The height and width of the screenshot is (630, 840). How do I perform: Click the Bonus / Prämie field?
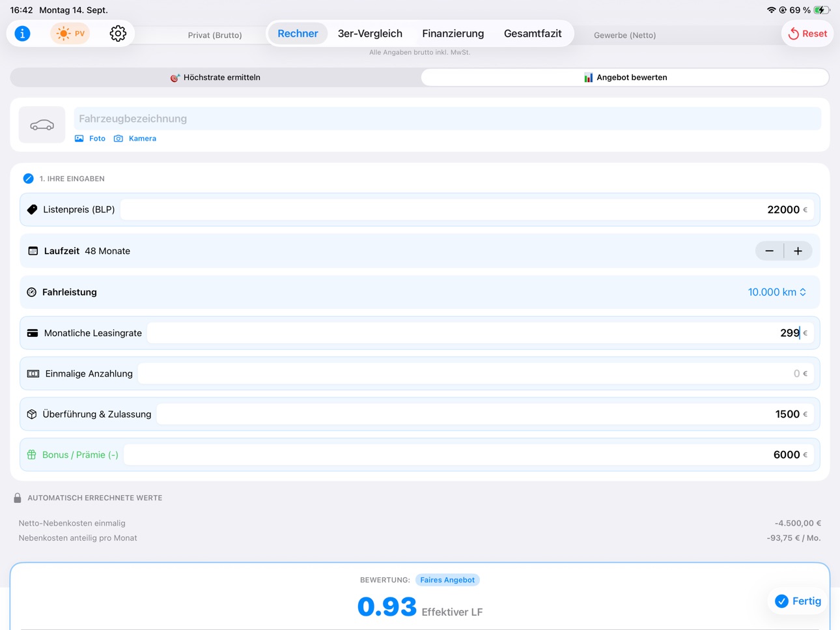click(468, 455)
